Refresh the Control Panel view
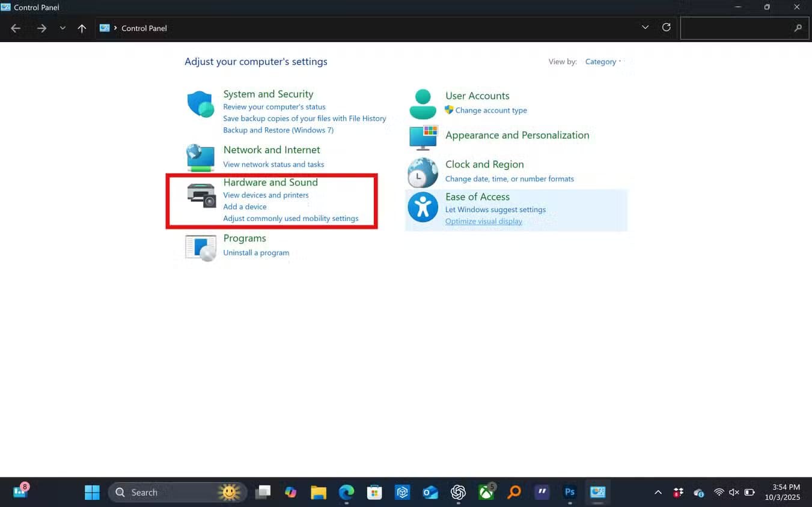Image resolution: width=812 pixels, height=507 pixels. (666, 28)
